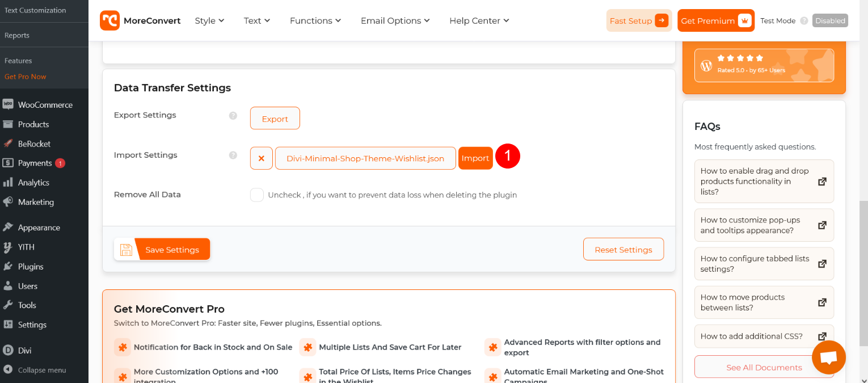Click the Fast Setup button
Screen dimensions: 868x383
tap(639, 20)
